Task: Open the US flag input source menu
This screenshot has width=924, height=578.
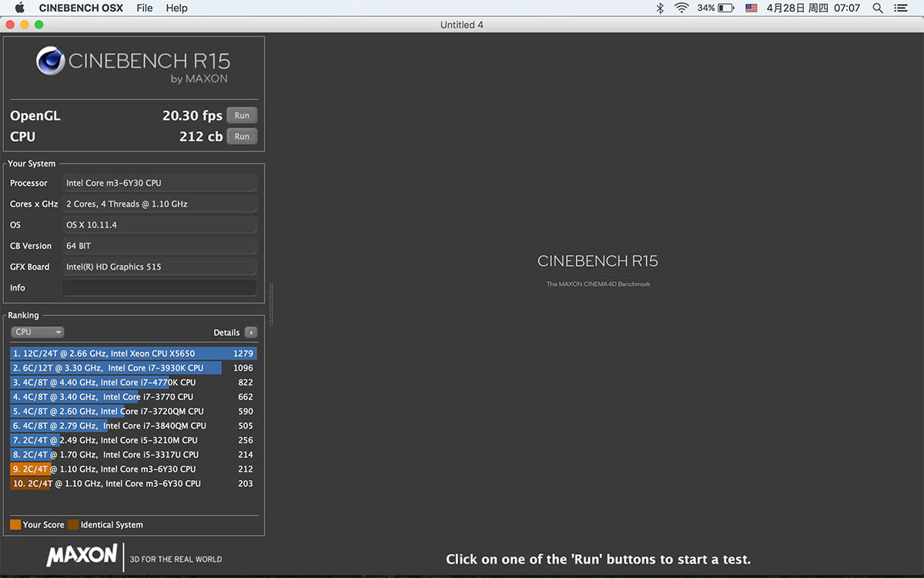Action: pyautogui.click(x=751, y=8)
